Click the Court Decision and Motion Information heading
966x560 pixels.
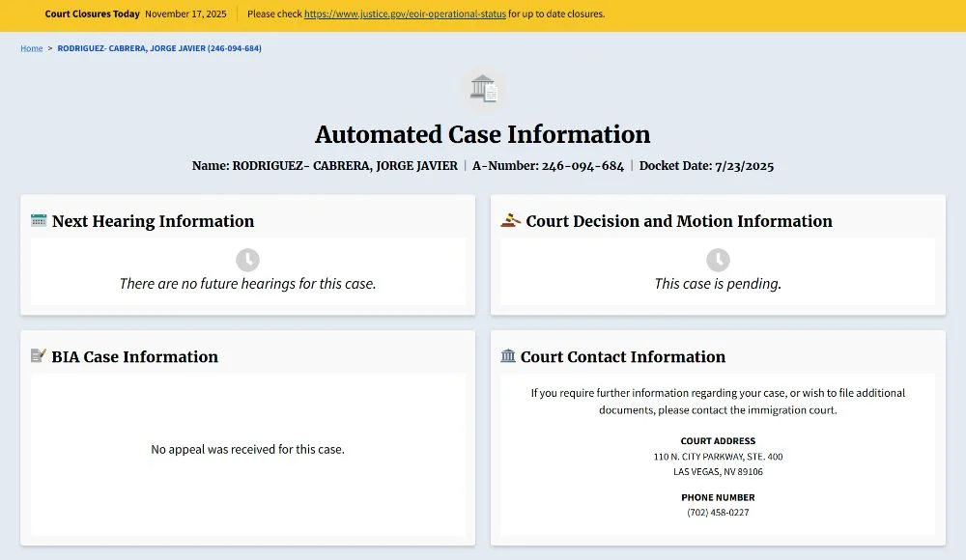tap(678, 221)
